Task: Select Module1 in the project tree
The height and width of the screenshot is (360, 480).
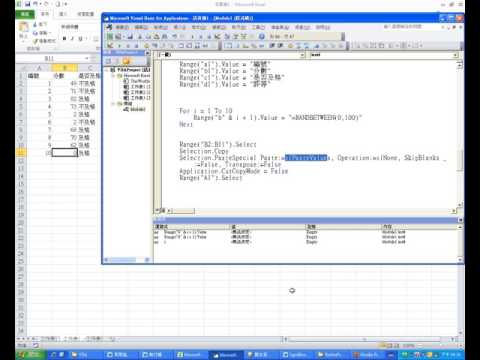Action: point(135,109)
